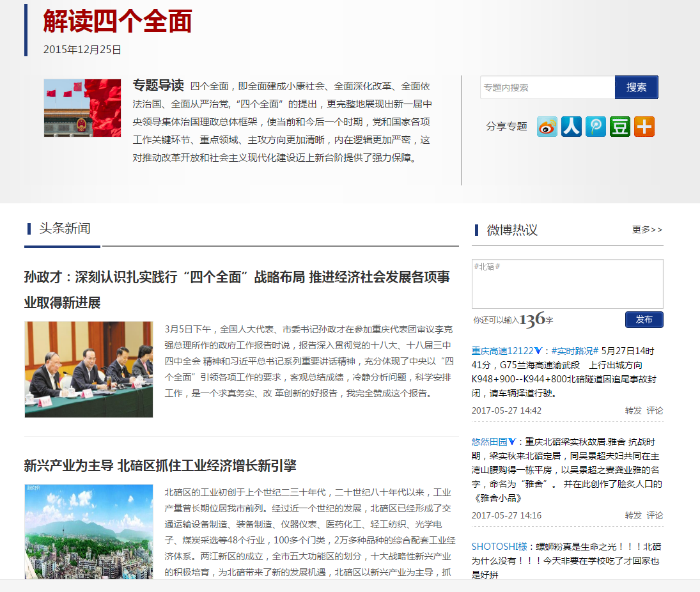
Task: Click 转发 on the 14:42 weibo post
Action: (633, 410)
